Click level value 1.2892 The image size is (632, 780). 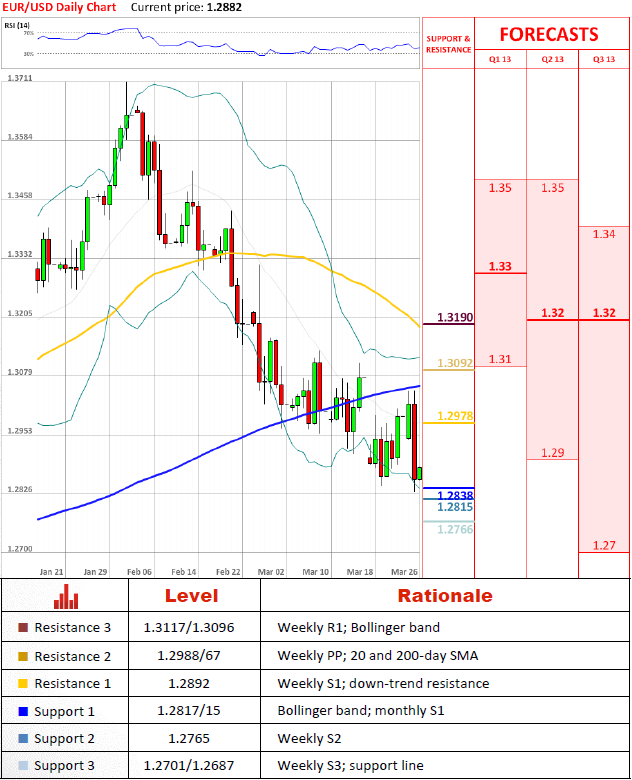tap(189, 683)
